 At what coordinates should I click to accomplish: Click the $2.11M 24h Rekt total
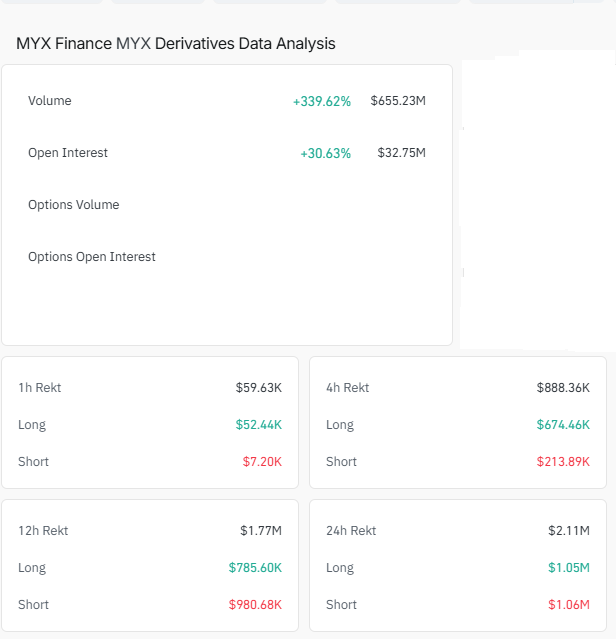[569, 531]
